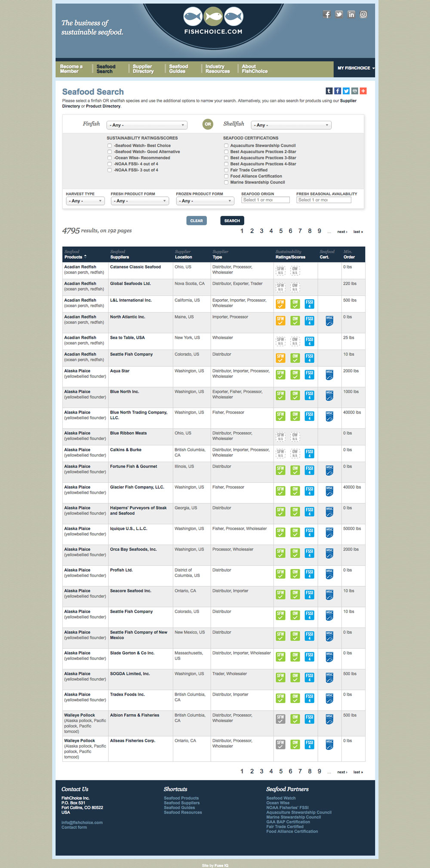
Task: Click the print share icon
Action: [355, 91]
